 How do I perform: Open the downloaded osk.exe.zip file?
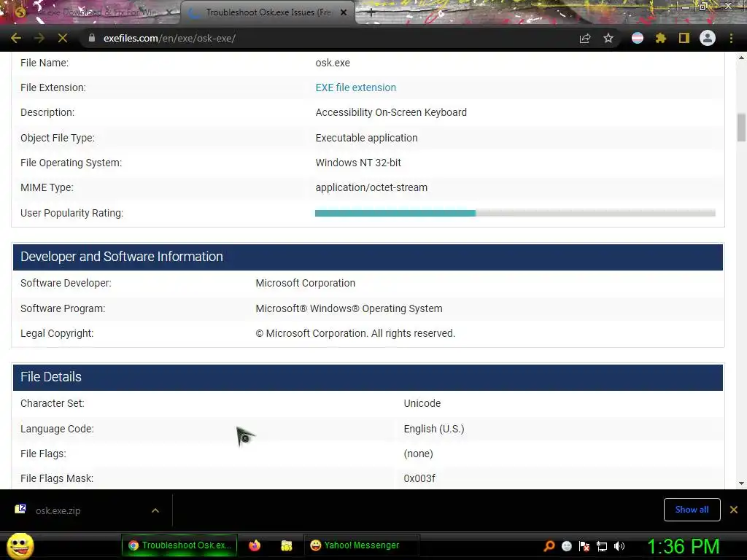[58, 510]
